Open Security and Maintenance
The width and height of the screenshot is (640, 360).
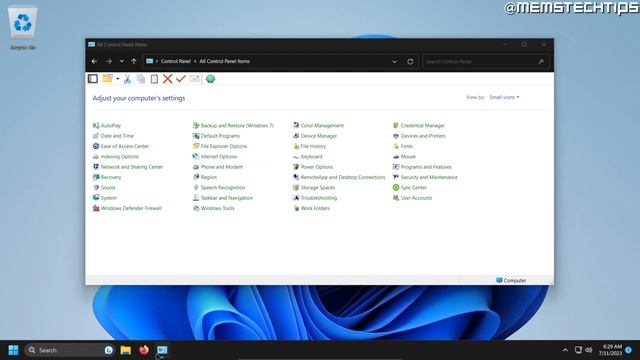(x=425, y=177)
